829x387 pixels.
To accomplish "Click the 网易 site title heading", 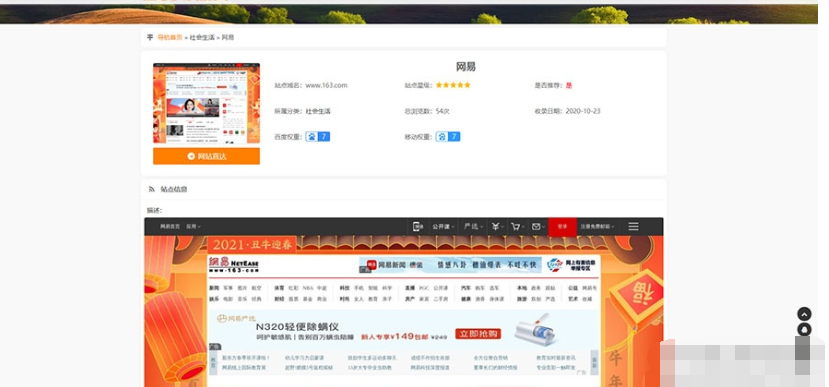I will (466, 67).
